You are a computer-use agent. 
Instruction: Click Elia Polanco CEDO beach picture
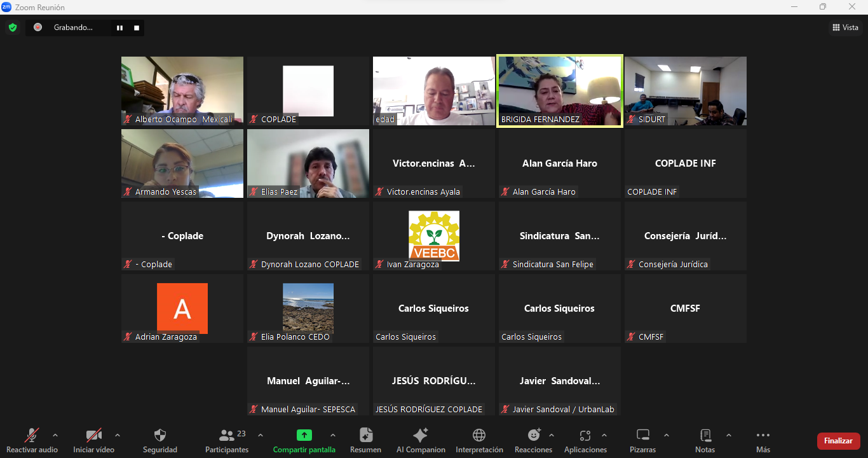click(308, 309)
